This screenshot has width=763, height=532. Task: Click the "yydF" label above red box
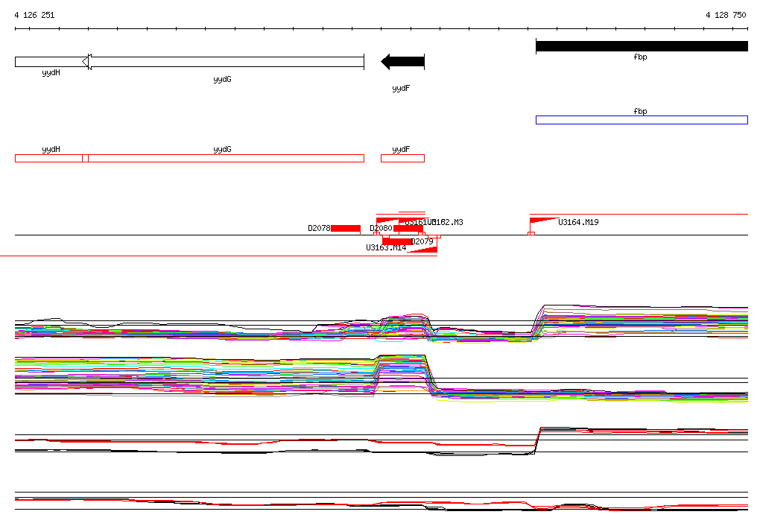pyautogui.click(x=401, y=150)
